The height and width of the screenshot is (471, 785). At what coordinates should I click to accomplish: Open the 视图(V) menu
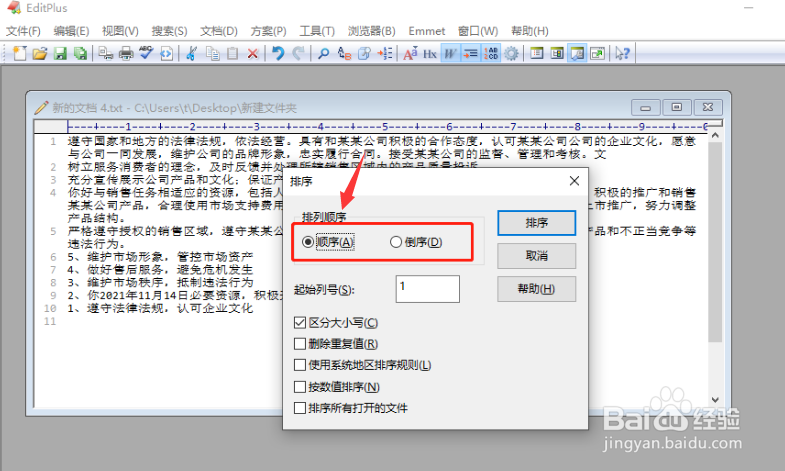click(x=120, y=31)
